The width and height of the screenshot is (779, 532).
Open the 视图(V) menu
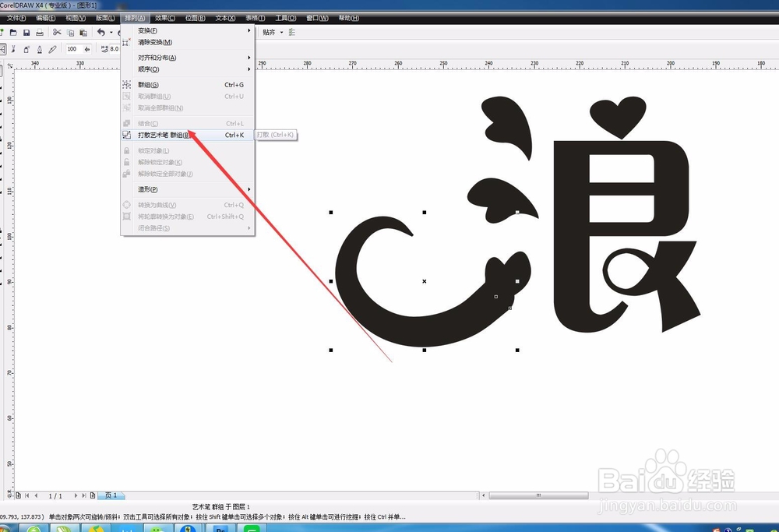[76, 19]
